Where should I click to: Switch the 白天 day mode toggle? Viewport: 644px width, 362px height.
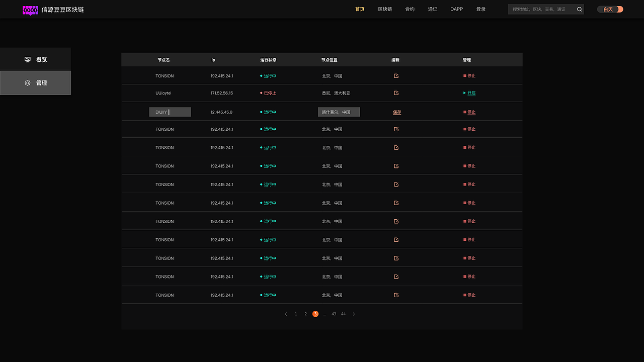click(x=610, y=9)
